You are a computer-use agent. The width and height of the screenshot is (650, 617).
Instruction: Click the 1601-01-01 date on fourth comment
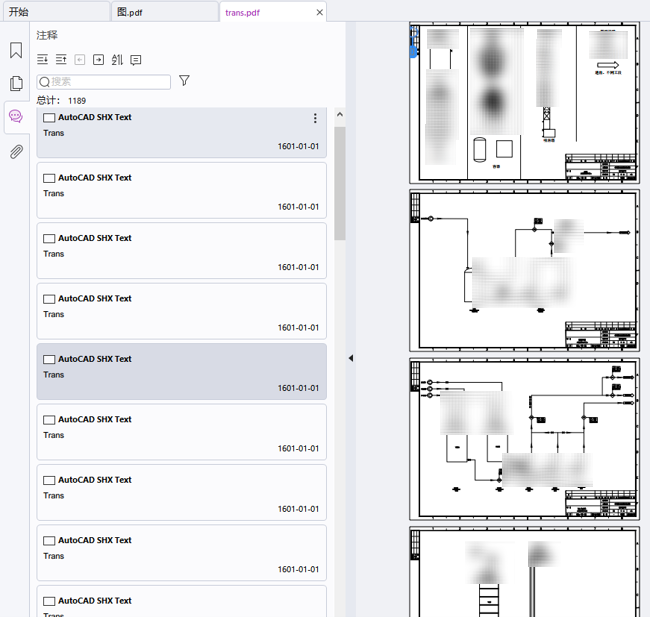298,328
